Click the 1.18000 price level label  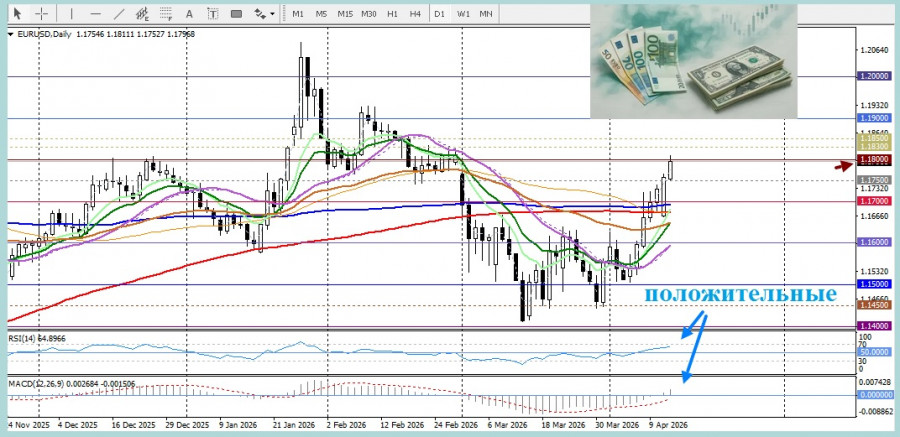tap(873, 160)
